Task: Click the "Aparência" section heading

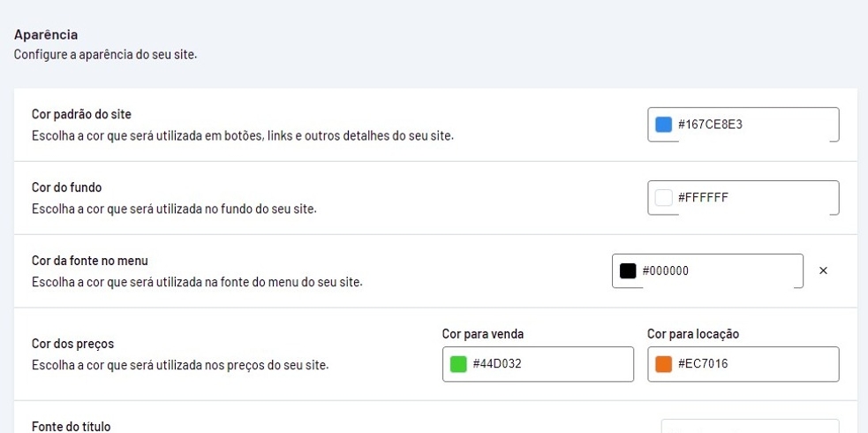Action: point(46,35)
